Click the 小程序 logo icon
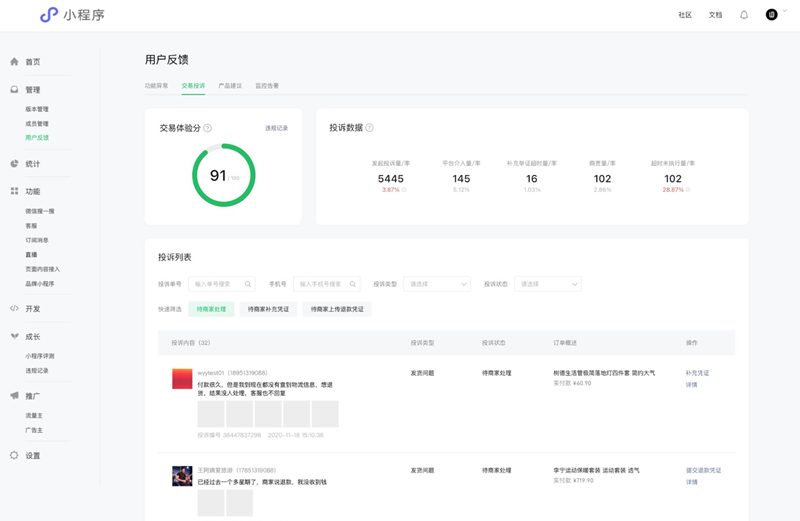Screen dimensions: 800x521 click(49, 15)
